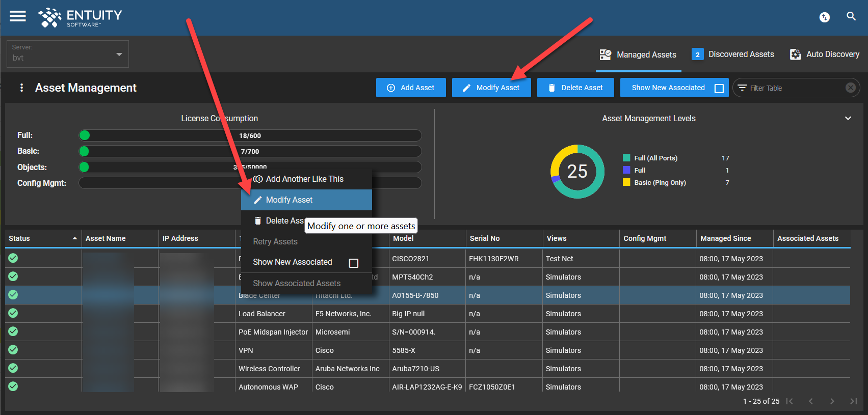Viewport: 868px width, 415px height.
Task: Click the green status icon for Wireless Controller
Action: pyautogui.click(x=13, y=368)
